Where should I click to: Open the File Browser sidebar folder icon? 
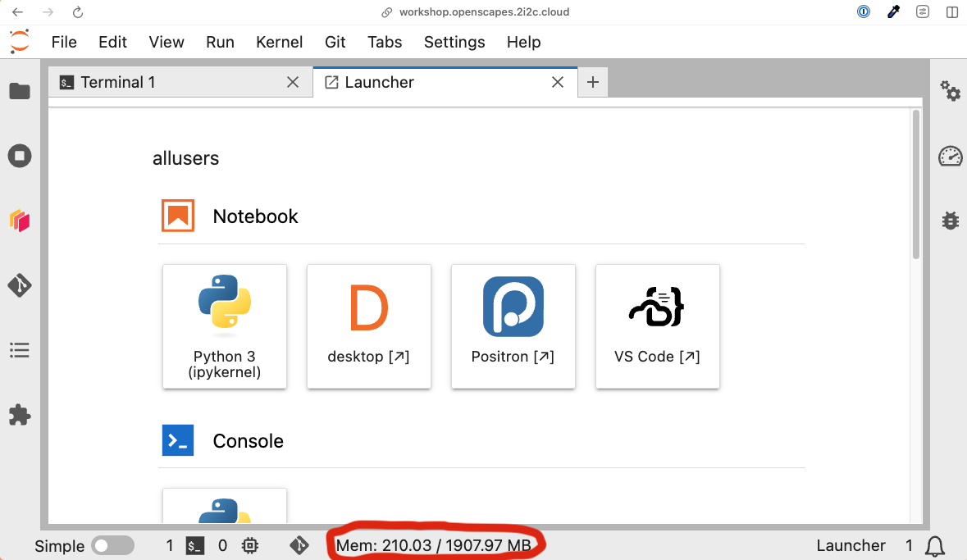(x=20, y=91)
